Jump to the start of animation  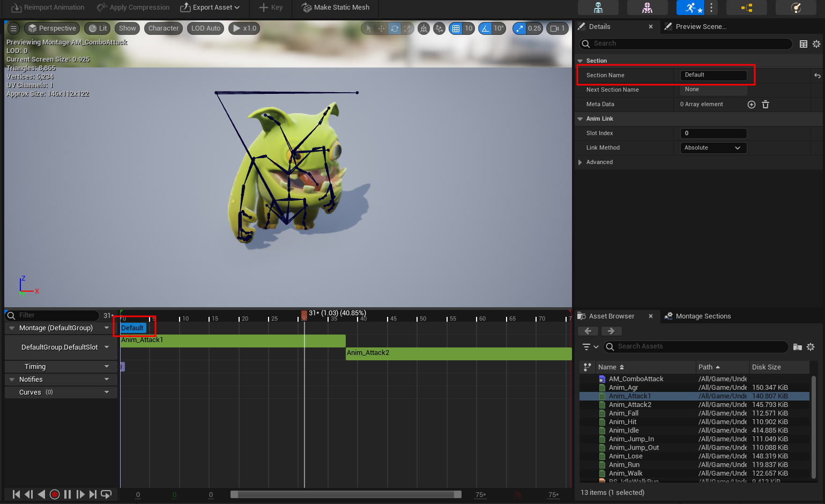click(16, 494)
